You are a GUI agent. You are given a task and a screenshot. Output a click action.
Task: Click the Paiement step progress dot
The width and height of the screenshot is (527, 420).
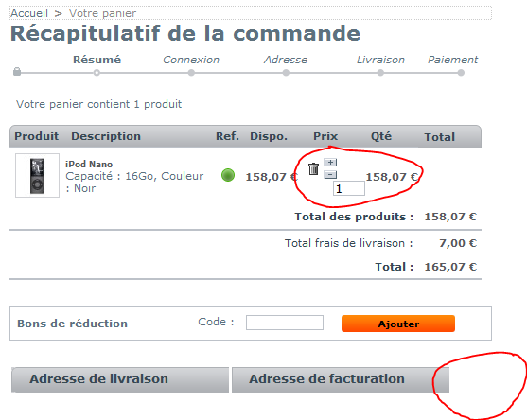click(x=461, y=73)
